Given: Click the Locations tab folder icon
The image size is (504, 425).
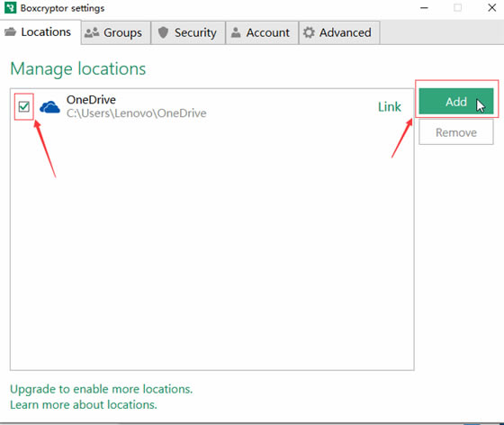Looking at the screenshot, I should click(x=10, y=32).
